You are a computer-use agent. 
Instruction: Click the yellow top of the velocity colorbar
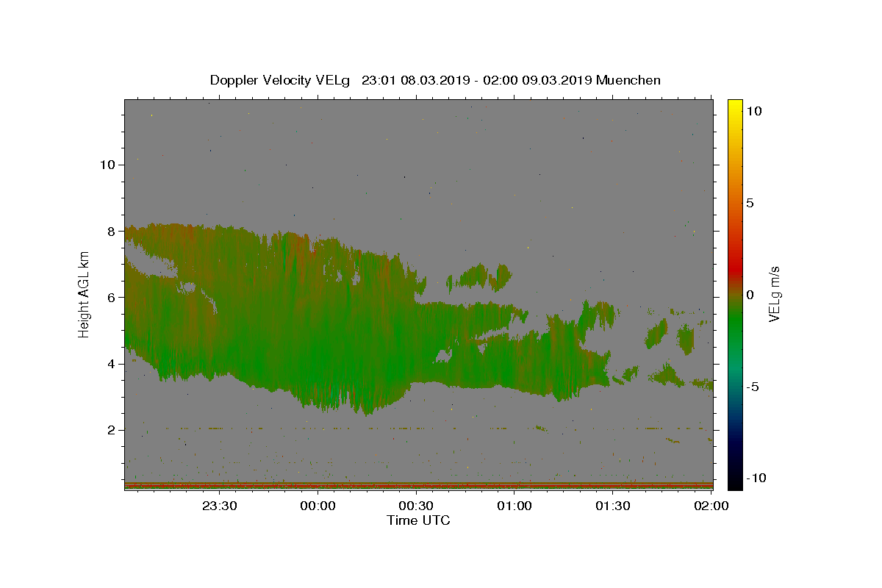(x=735, y=107)
